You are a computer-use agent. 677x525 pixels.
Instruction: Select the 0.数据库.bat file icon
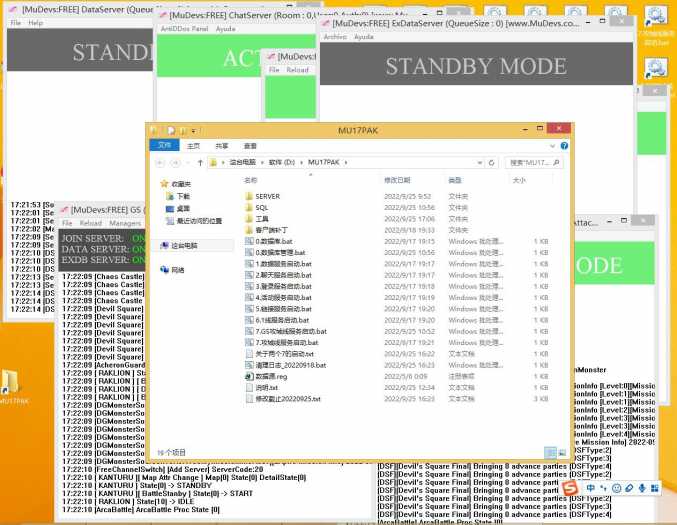(x=249, y=241)
